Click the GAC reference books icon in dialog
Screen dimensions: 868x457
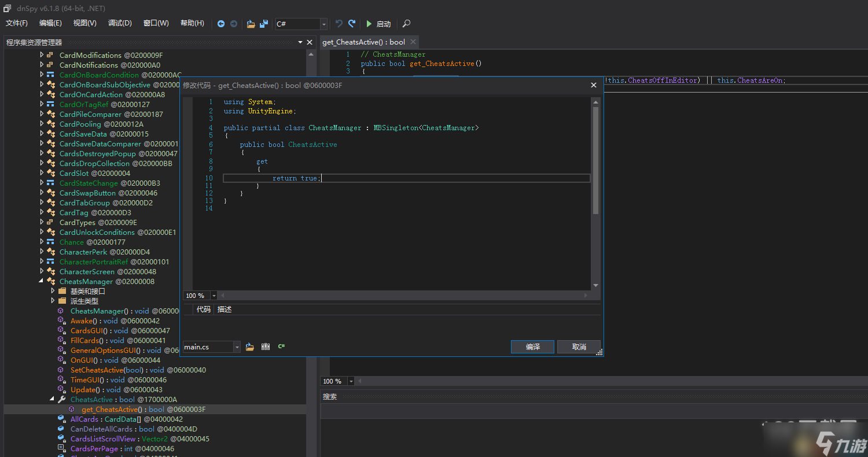coord(266,347)
